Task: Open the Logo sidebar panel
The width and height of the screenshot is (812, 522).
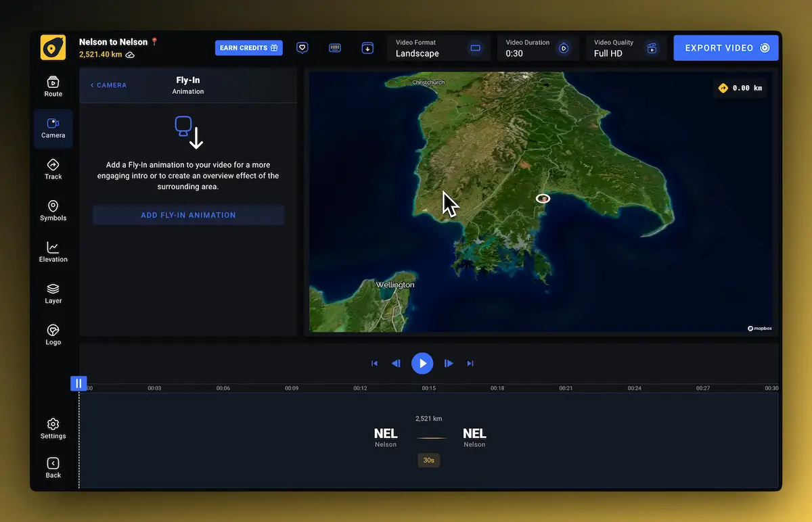Action: pos(53,335)
